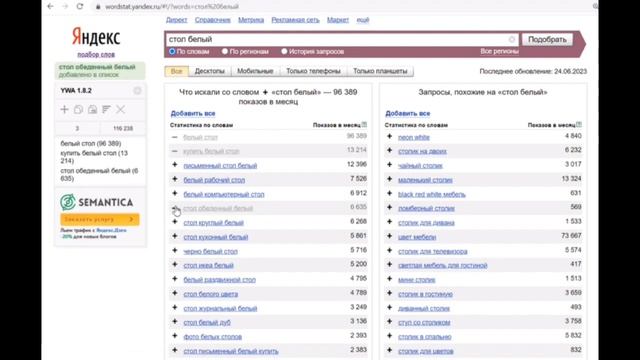Add 'цвет мебели' with its plus icon

[x=389, y=236]
